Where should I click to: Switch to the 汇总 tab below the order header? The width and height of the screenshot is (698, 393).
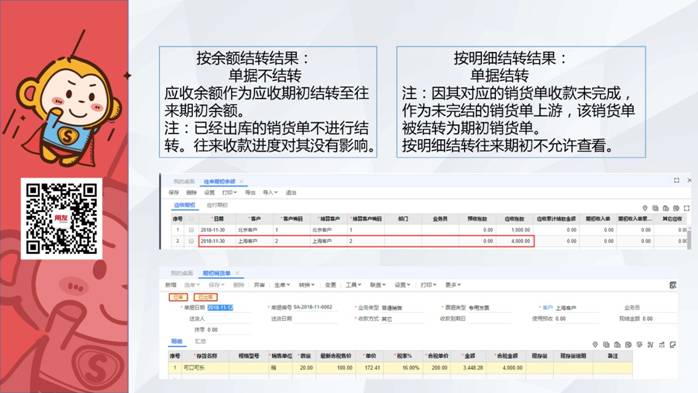tap(200, 341)
